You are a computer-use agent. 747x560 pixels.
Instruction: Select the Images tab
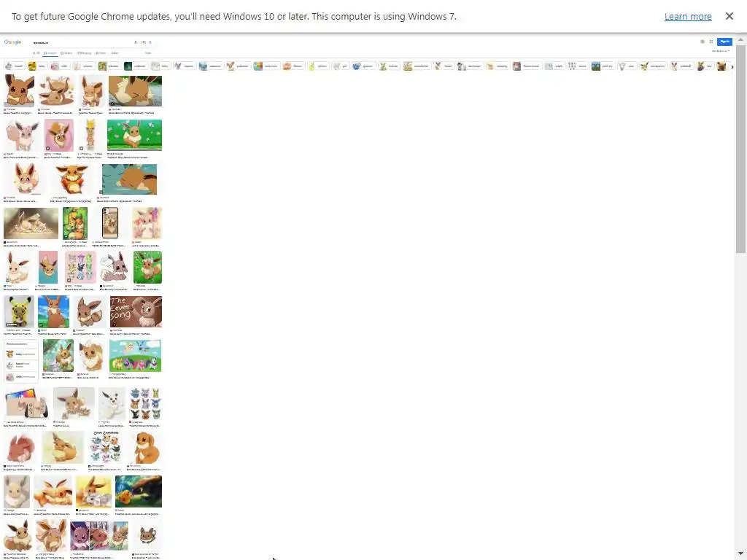[x=50, y=52]
